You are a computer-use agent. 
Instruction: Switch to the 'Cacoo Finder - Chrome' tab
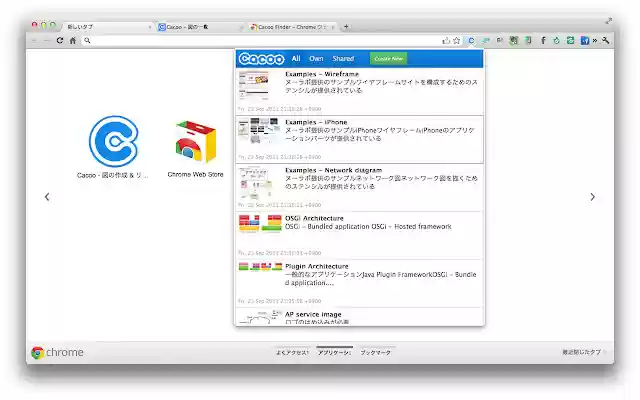pos(292,27)
